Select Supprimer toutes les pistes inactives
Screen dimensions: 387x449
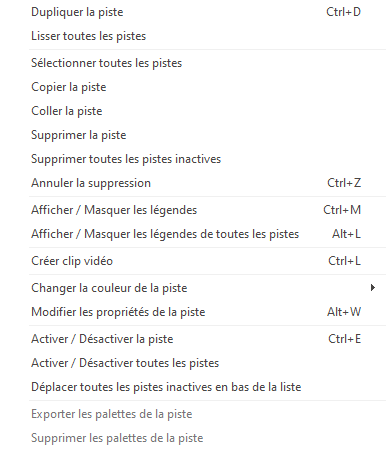coord(208,159)
